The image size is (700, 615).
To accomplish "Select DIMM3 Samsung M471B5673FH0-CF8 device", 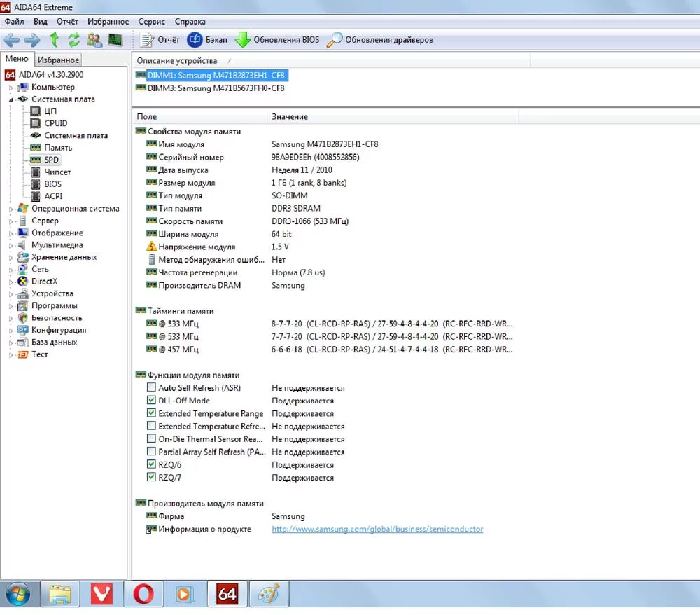I will click(x=216, y=89).
